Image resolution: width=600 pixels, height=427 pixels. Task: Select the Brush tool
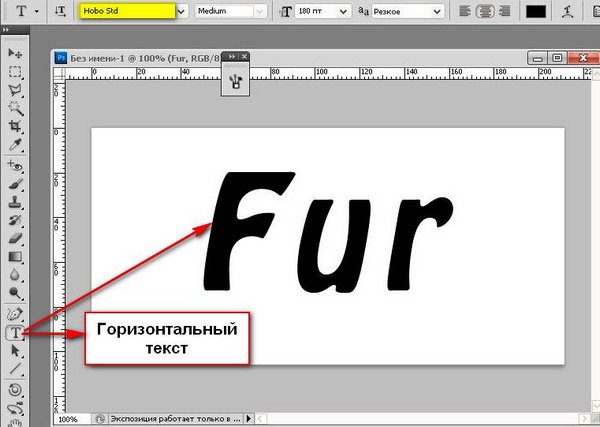(15, 184)
